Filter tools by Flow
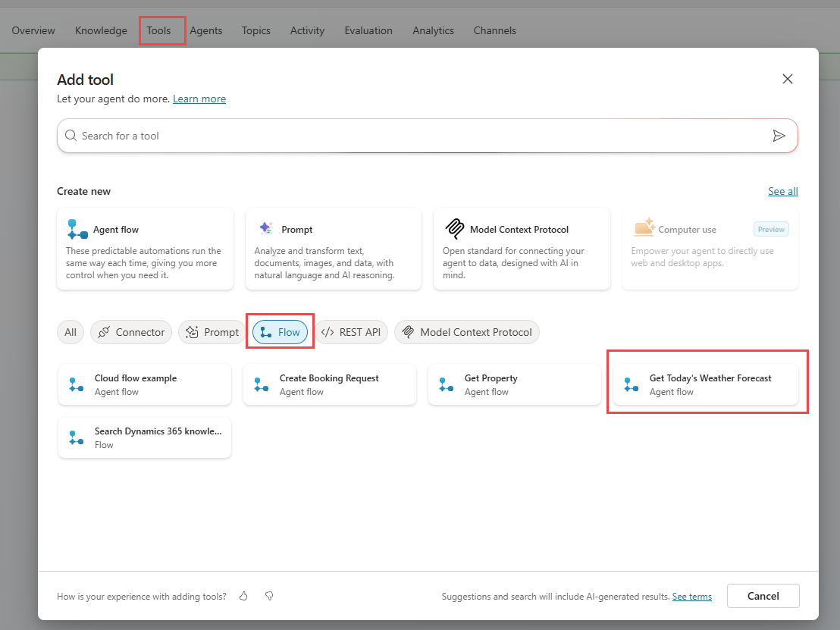The height and width of the screenshot is (630, 840). click(281, 332)
